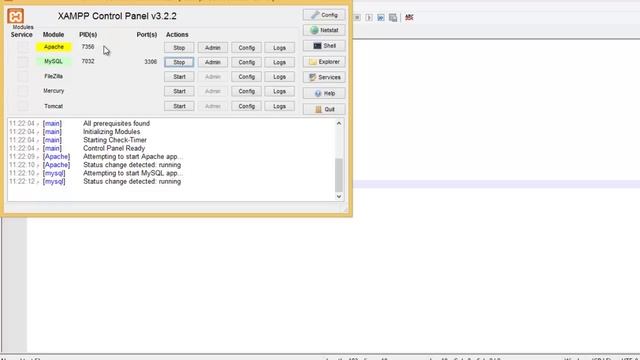
Task: Open Mercury Config menu
Action: [247, 91]
